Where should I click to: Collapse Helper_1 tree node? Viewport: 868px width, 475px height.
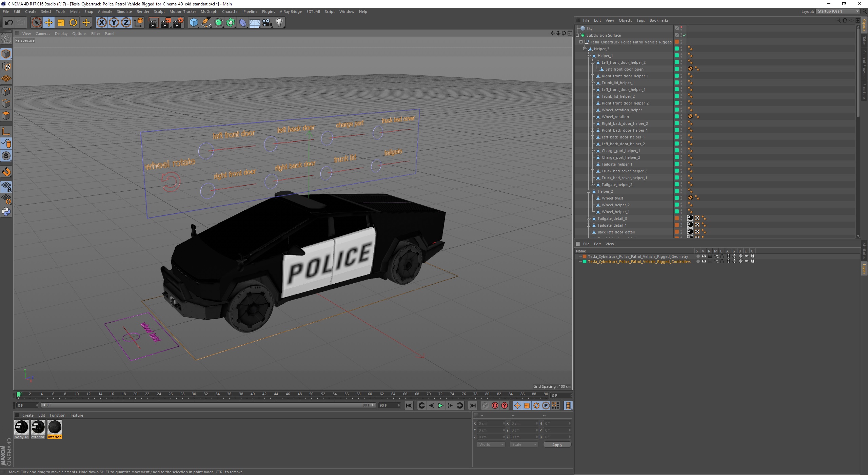click(x=589, y=56)
